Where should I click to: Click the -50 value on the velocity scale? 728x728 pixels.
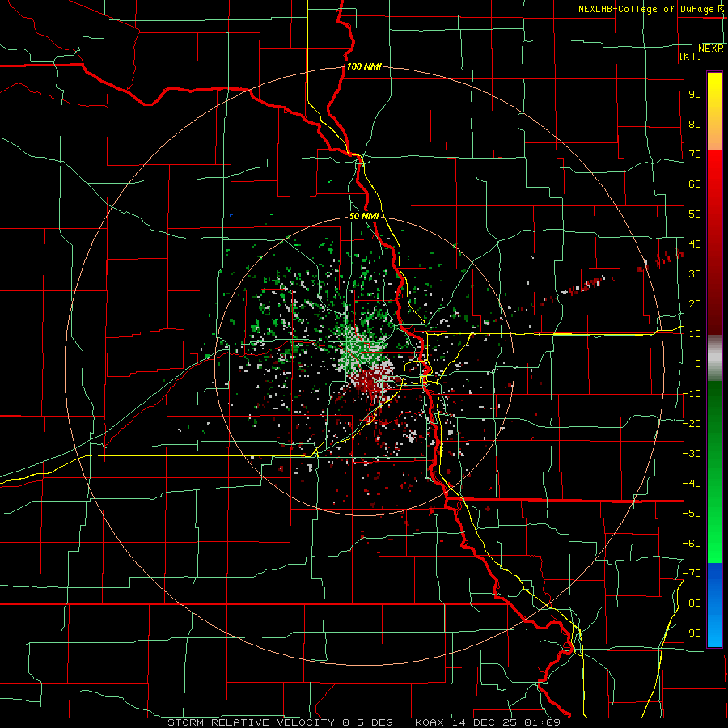[692, 514]
